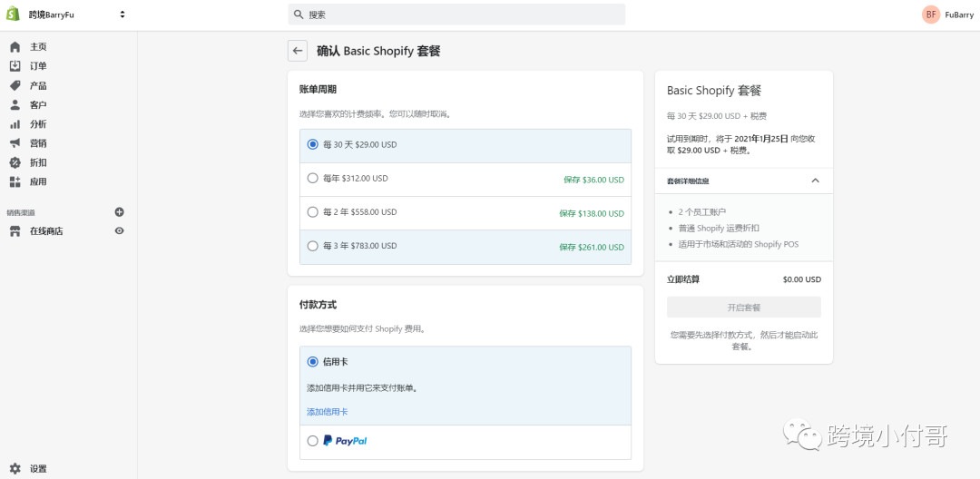View online store via eye icon
Image resolution: width=980 pixels, height=479 pixels.
click(120, 231)
